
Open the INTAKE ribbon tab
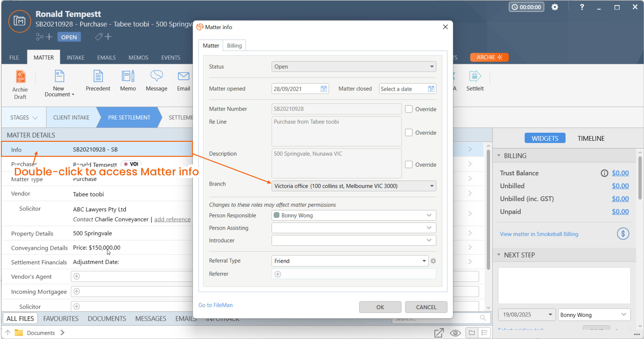(x=75, y=58)
